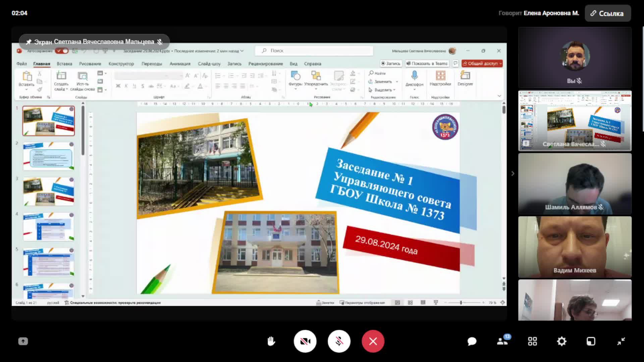Open meeting settings gear

[561, 341]
